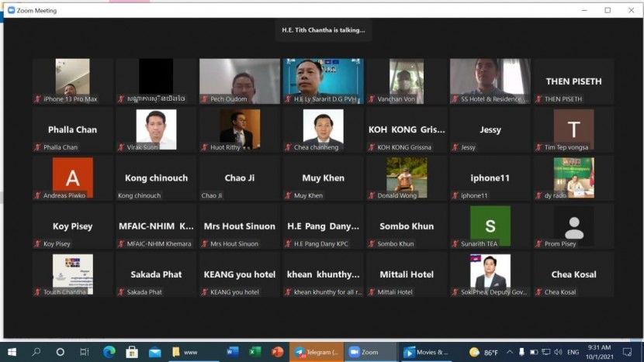Click the volume speaker icon in system tray

click(x=558, y=352)
